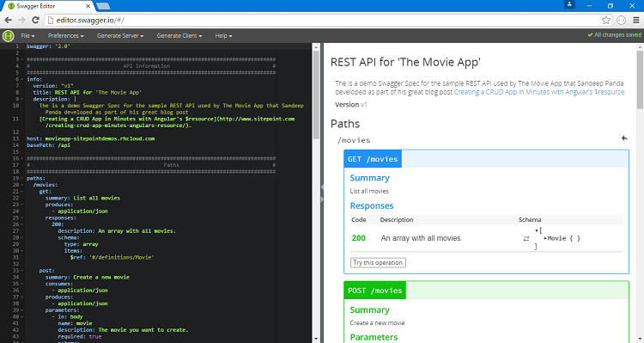Collapse the array schema bracket triangle
This screenshot has width=644, height=343.
[537, 230]
